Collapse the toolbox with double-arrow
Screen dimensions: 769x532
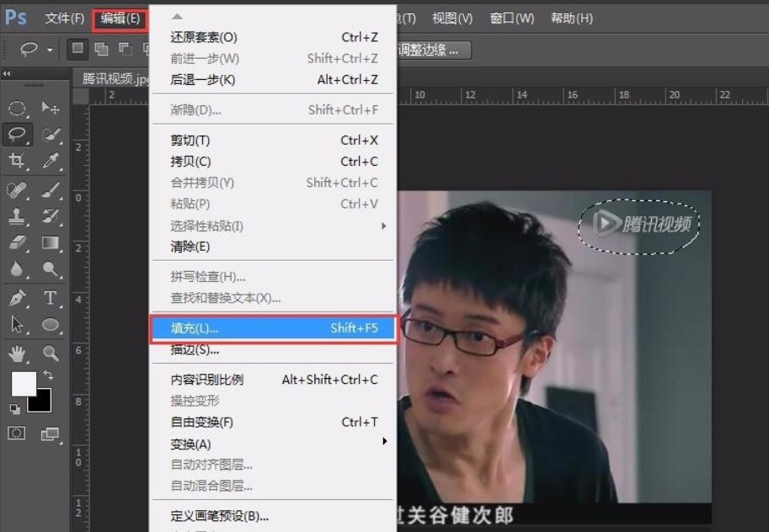(7, 73)
